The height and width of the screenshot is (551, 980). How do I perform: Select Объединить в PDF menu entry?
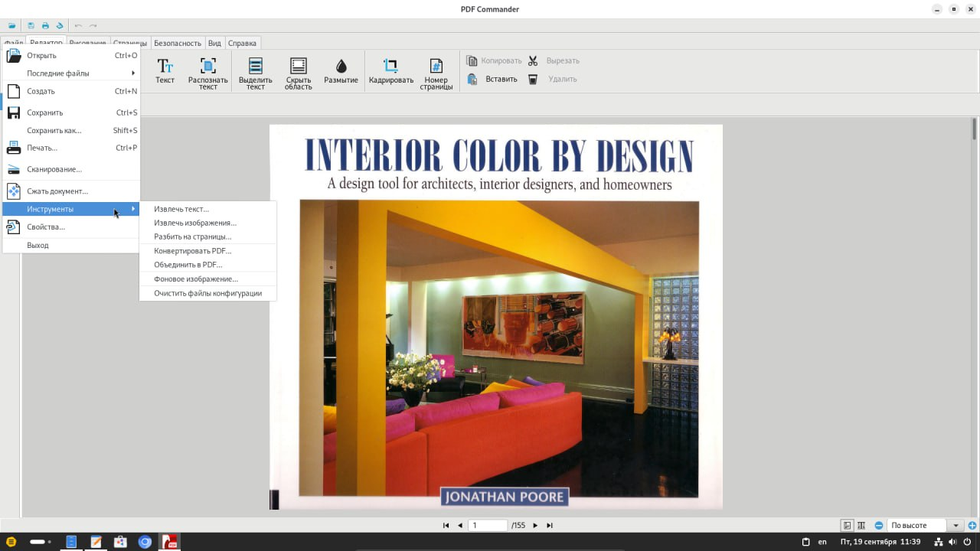pos(188,265)
